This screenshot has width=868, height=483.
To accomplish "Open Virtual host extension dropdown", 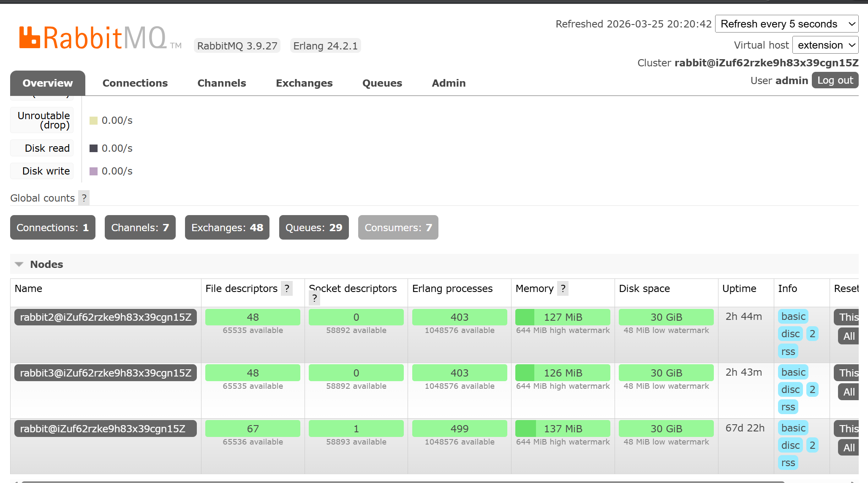I will click(825, 45).
